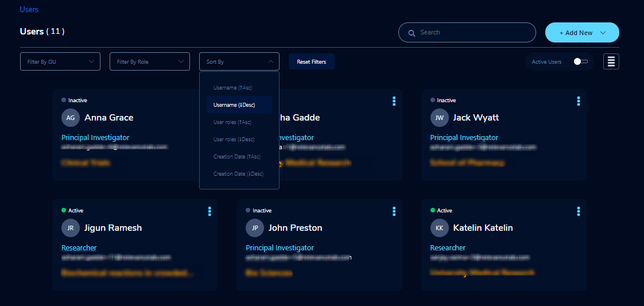Expand the Filter By OU dropdown

(60, 61)
